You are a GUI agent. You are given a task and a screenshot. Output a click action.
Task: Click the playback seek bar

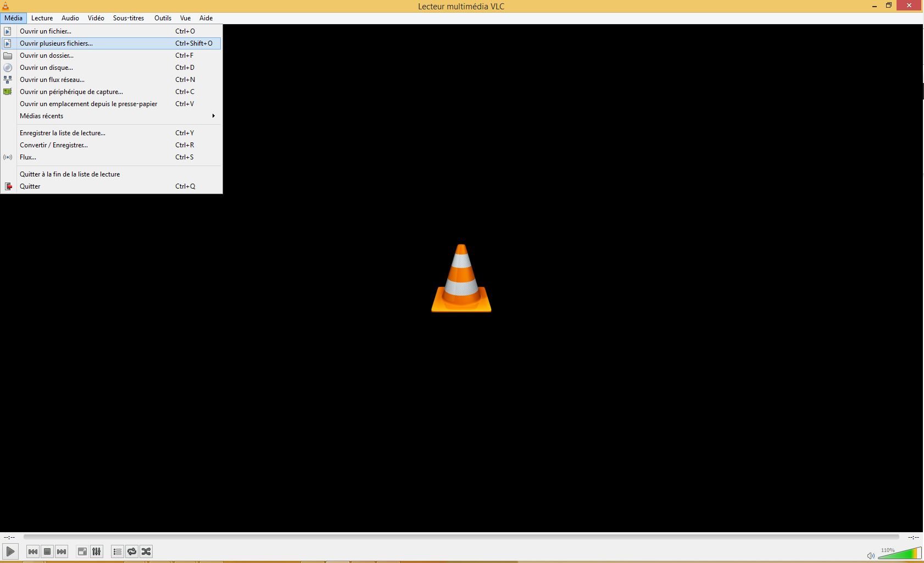click(461, 537)
